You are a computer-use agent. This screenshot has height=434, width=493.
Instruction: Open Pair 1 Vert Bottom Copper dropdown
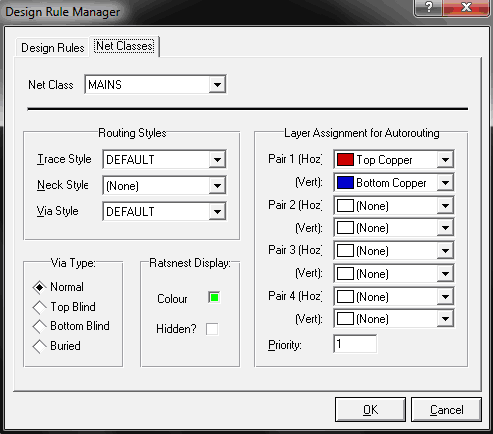(x=445, y=182)
